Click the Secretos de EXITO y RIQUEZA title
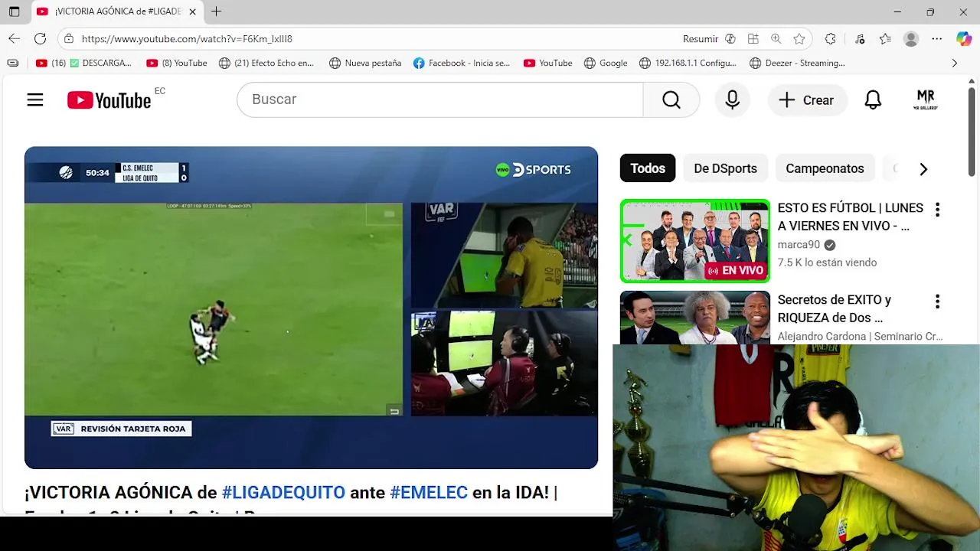980x551 pixels. pos(834,308)
